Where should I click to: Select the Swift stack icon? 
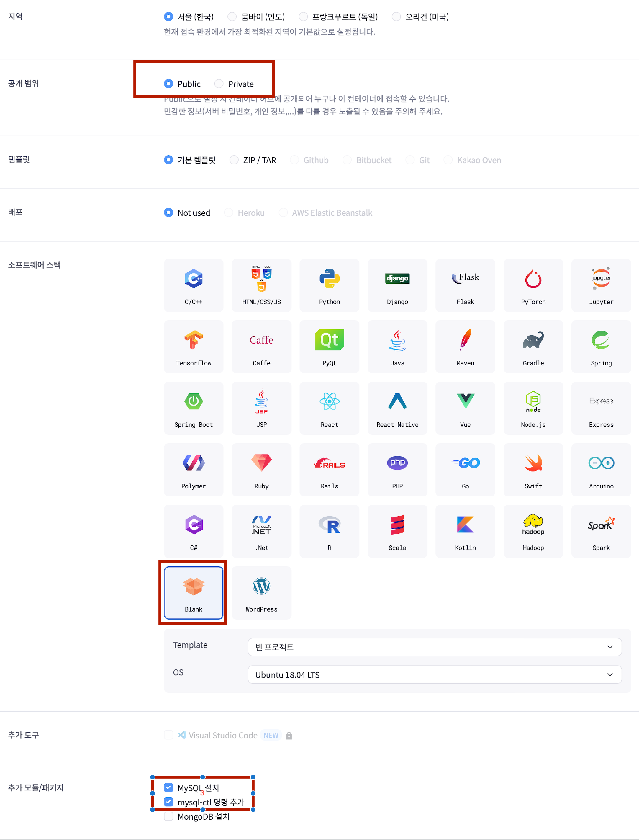pos(533,470)
